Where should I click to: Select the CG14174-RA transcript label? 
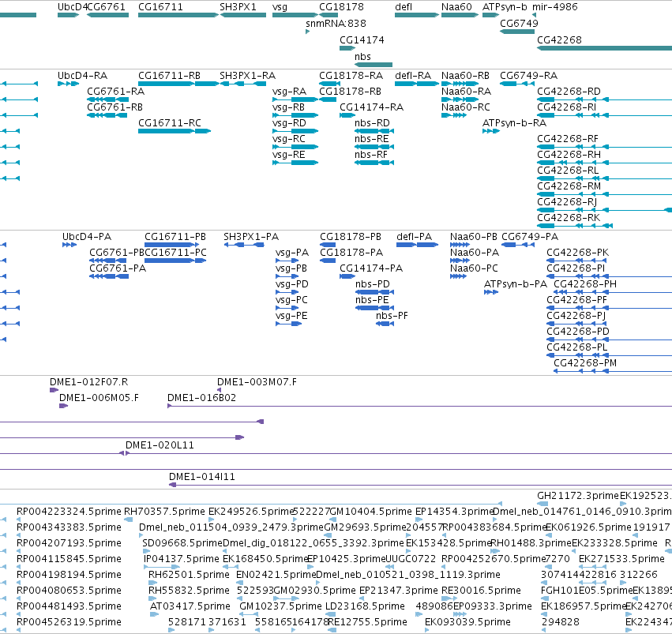point(372,107)
